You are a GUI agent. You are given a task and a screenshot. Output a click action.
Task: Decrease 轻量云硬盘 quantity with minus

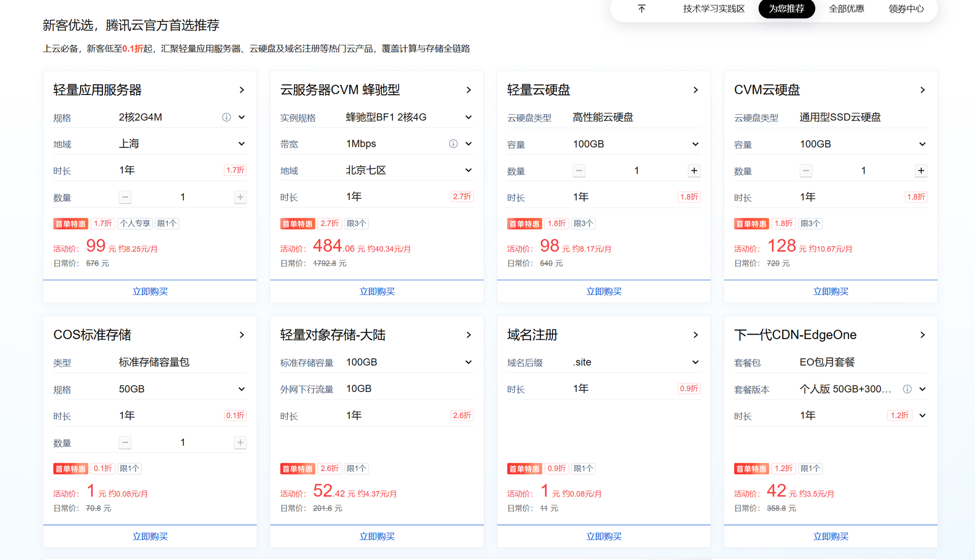[579, 171]
